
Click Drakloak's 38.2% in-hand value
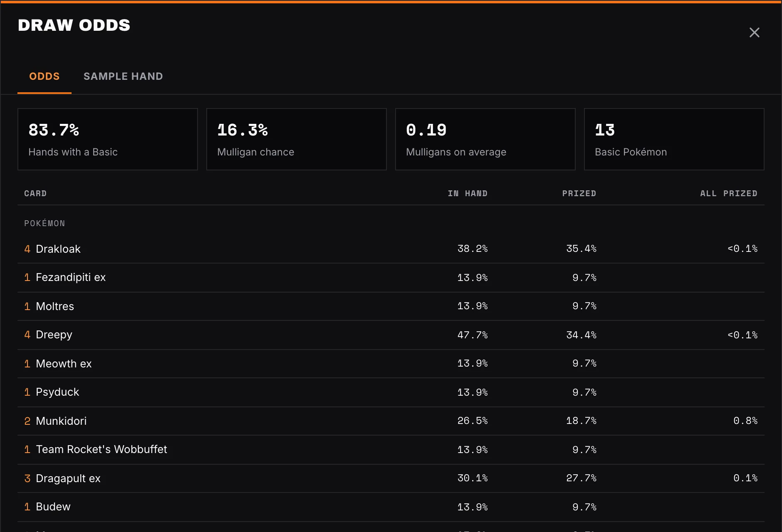pos(473,249)
